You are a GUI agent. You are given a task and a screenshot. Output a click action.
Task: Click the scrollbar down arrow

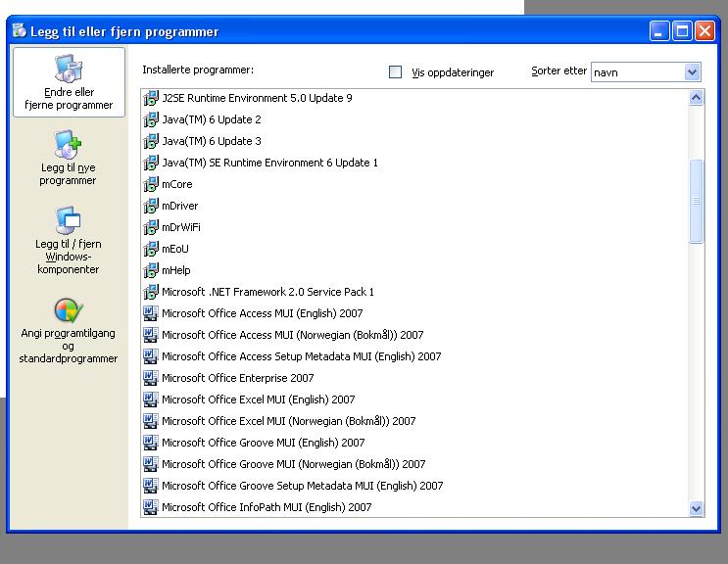696,508
